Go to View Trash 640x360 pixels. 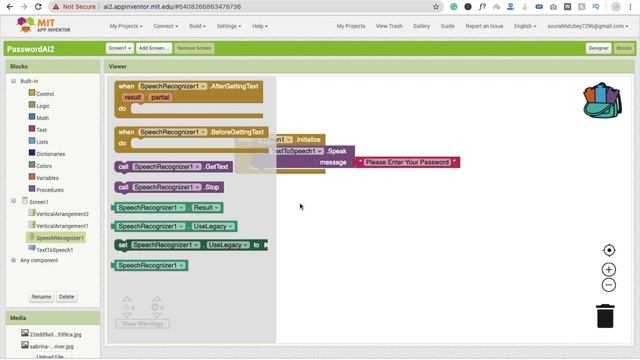389,26
